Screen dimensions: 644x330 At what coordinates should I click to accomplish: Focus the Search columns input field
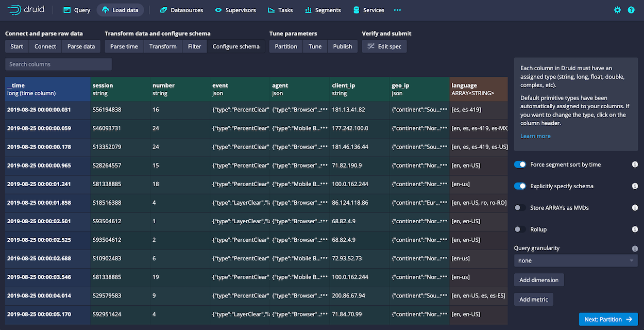coord(58,64)
